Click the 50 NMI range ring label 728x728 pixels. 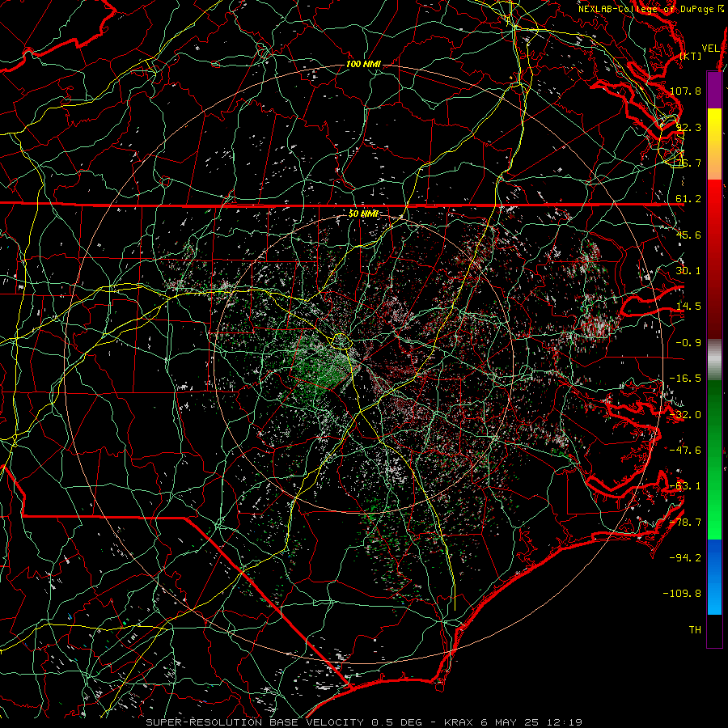coord(363,214)
